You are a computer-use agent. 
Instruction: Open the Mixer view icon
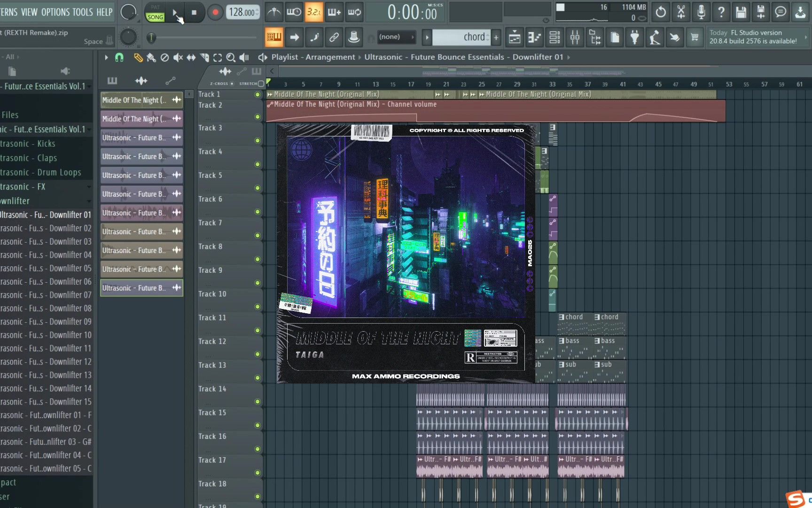(x=575, y=37)
